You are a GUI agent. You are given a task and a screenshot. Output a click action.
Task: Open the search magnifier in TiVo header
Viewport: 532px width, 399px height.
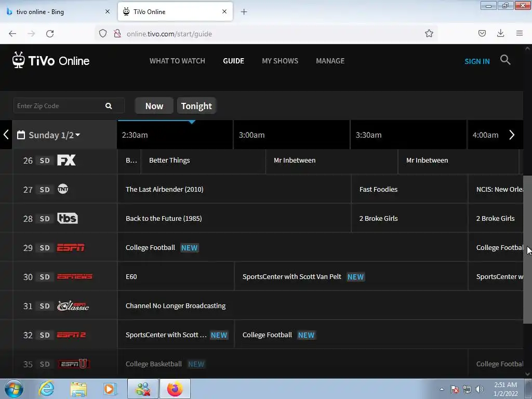click(x=505, y=60)
